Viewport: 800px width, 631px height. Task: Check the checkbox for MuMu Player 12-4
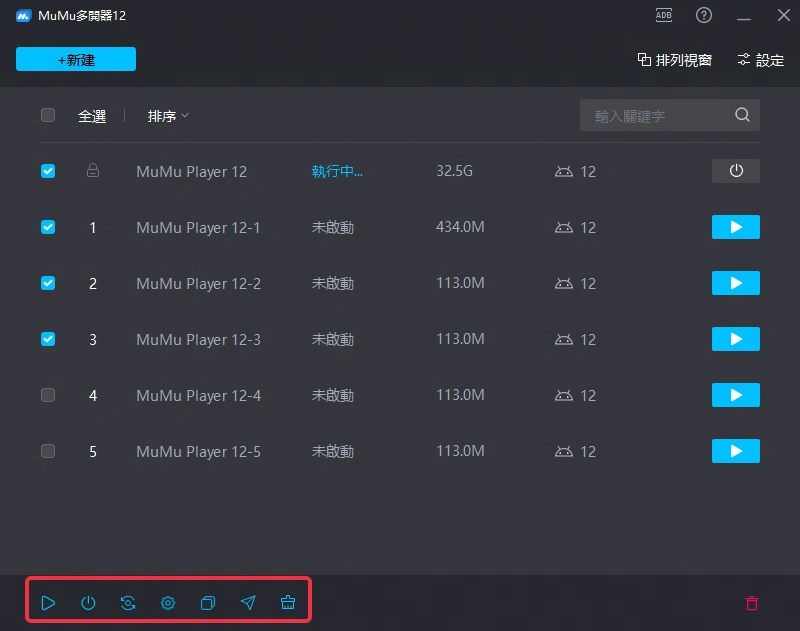(x=47, y=395)
